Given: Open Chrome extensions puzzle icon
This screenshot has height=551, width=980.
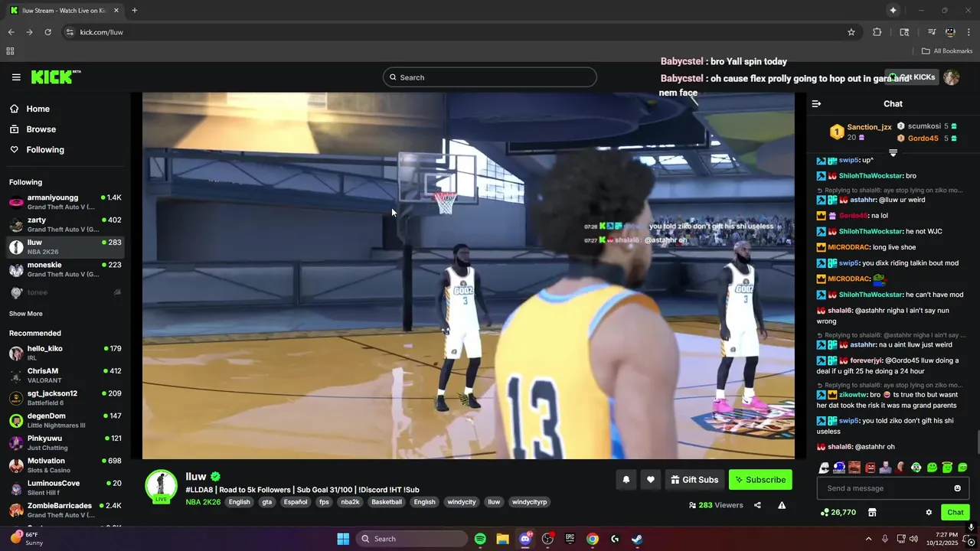Looking at the screenshot, I should click(x=877, y=32).
